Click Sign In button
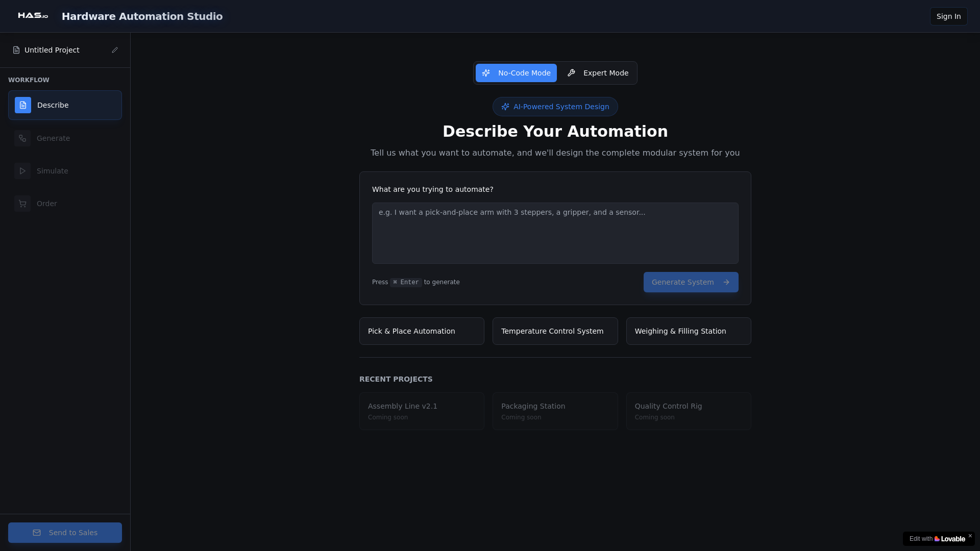Image resolution: width=980 pixels, height=551 pixels. [x=948, y=16]
